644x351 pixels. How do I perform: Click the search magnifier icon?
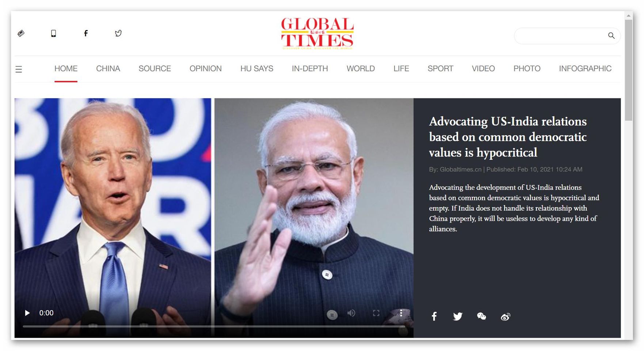point(611,36)
